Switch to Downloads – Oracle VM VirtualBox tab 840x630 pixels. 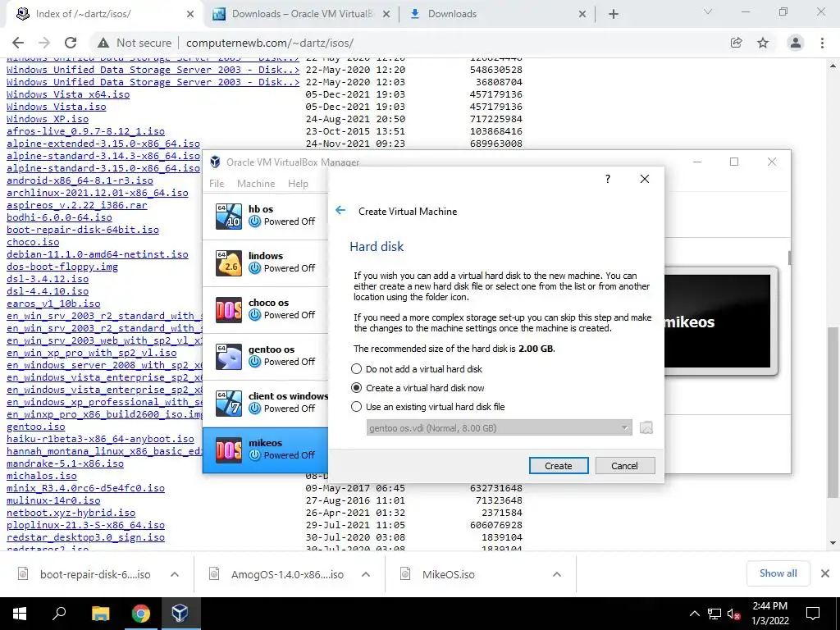click(x=302, y=15)
